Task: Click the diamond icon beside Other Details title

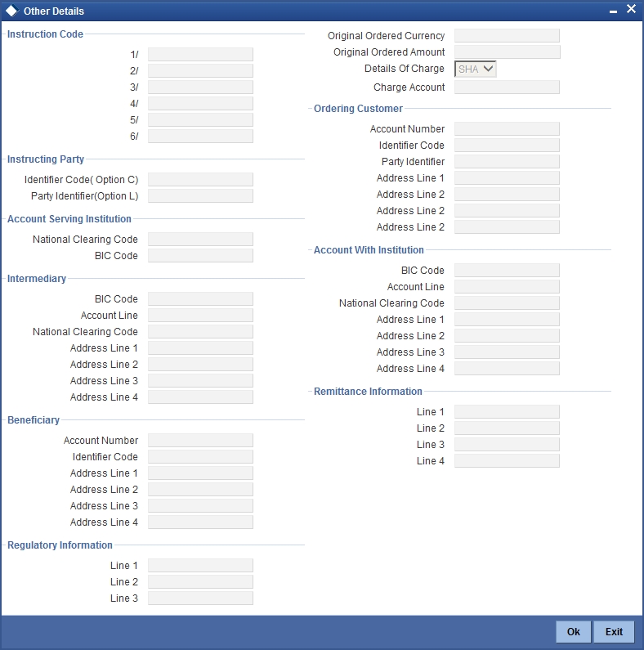Action: 11,11
